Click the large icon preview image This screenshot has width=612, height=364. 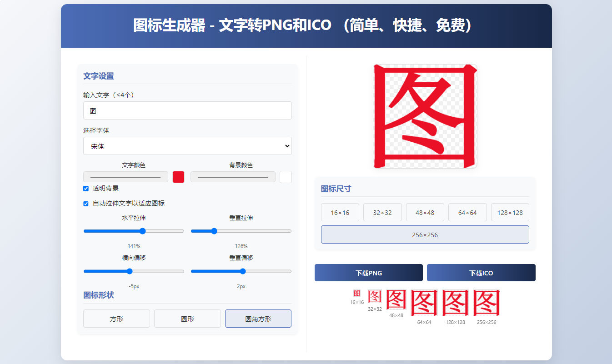coord(425,116)
